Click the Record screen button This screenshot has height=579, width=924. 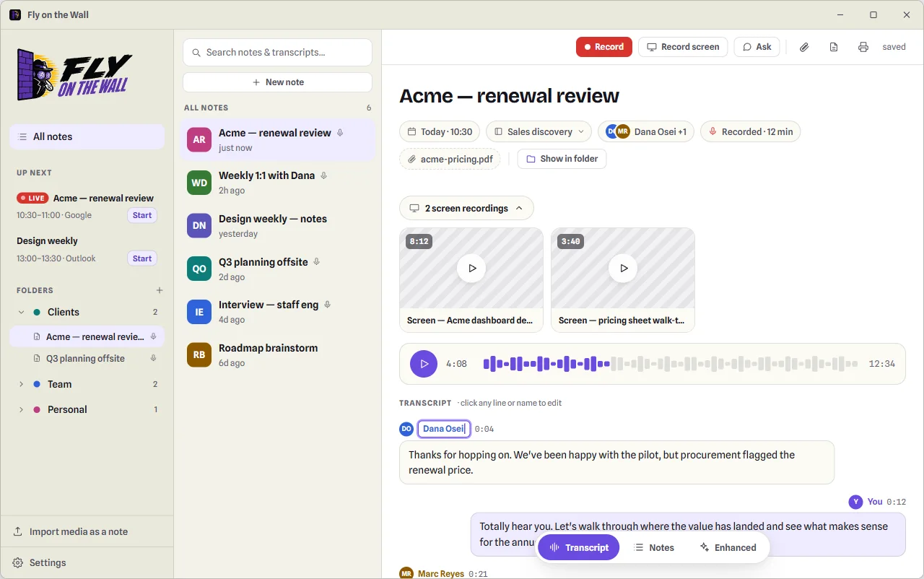(683, 47)
